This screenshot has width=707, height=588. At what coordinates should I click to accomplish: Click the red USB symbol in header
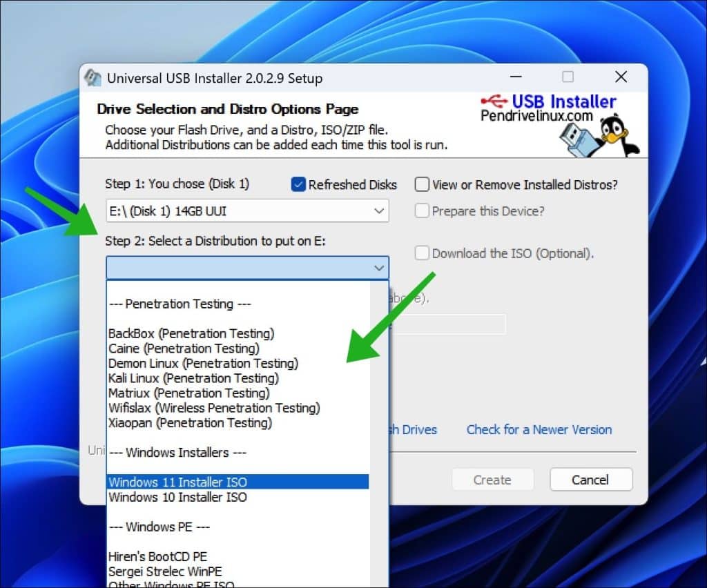pos(494,100)
